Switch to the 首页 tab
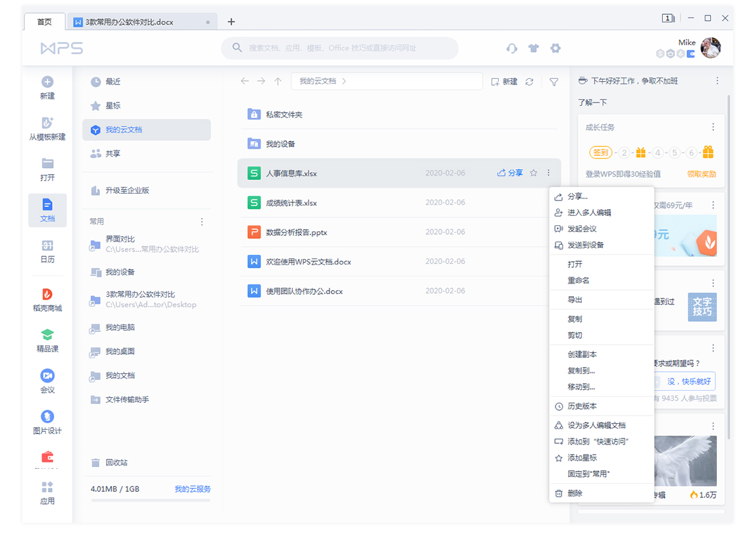The image size is (756, 533). click(x=45, y=22)
